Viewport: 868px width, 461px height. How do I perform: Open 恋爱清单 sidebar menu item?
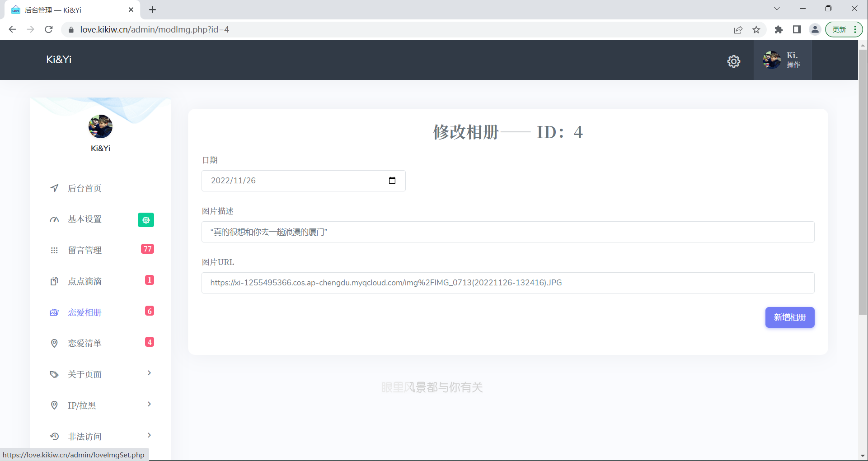click(x=84, y=343)
